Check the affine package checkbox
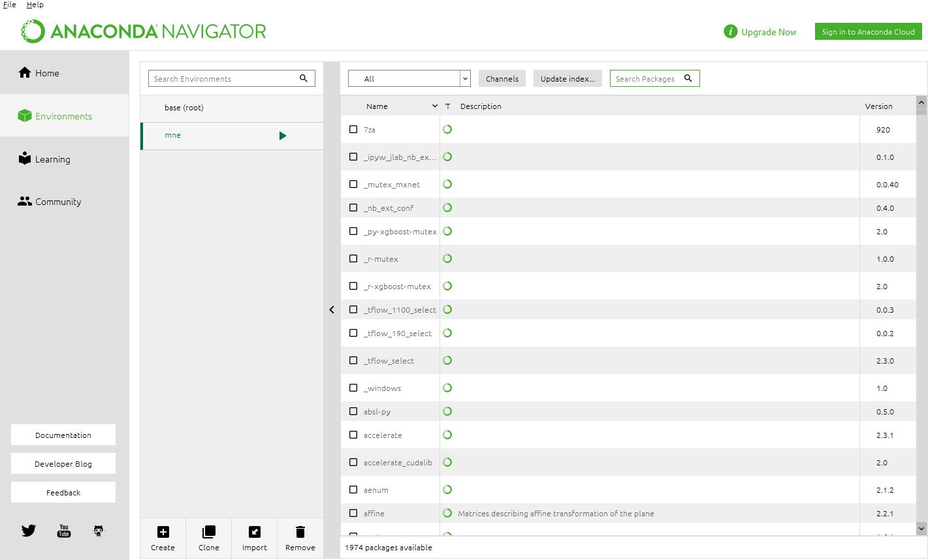 [353, 513]
